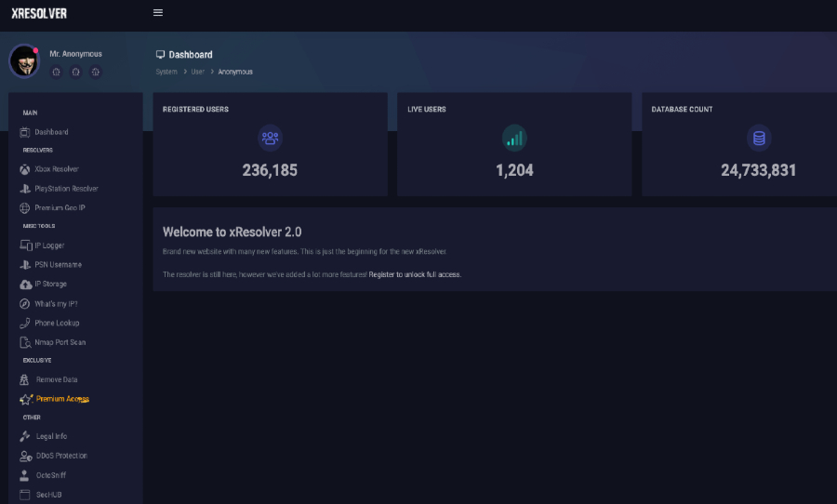Image resolution: width=837 pixels, height=504 pixels.
Task: Click the Registered Users people icon
Action: tap(270, 138)
